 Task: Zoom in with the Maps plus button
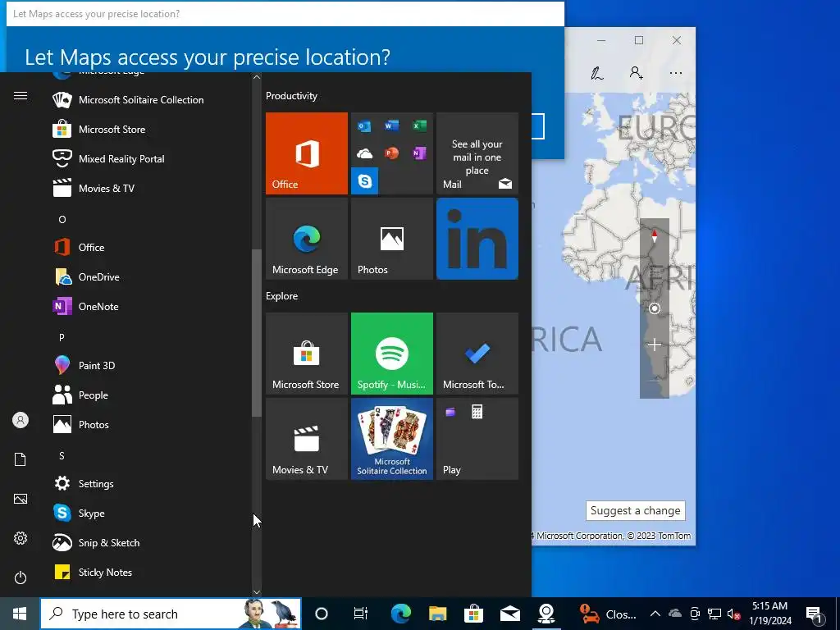pos(654,345)
